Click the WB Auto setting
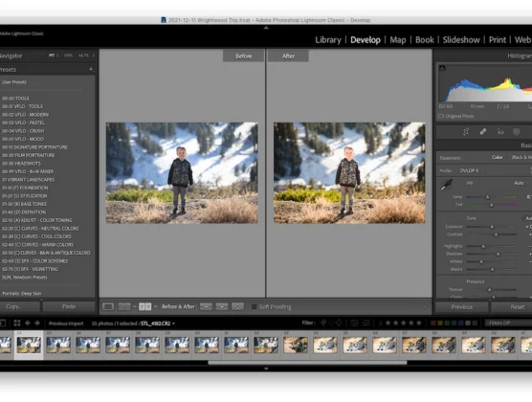532x402 pixels. 519,183
